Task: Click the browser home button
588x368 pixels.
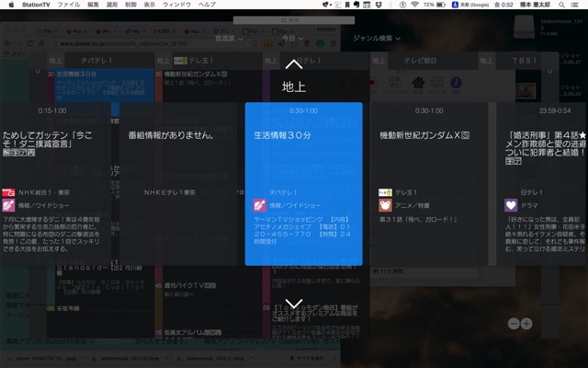Action: [41, 43]
